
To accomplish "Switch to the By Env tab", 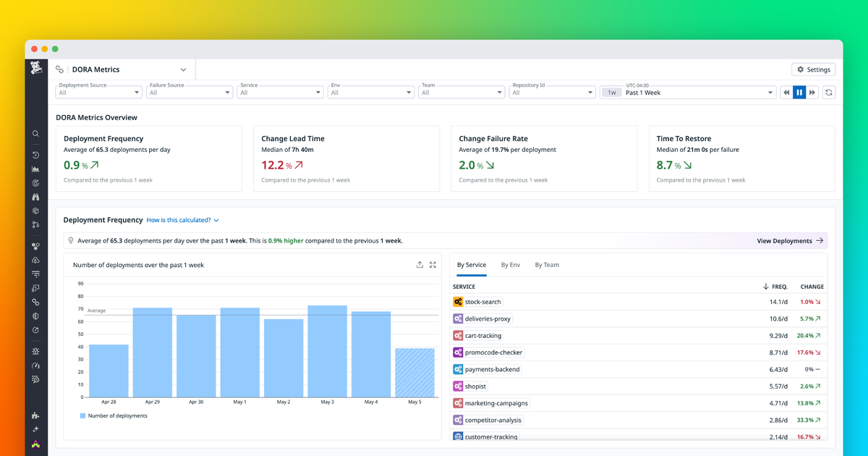I will click(511, 265).
